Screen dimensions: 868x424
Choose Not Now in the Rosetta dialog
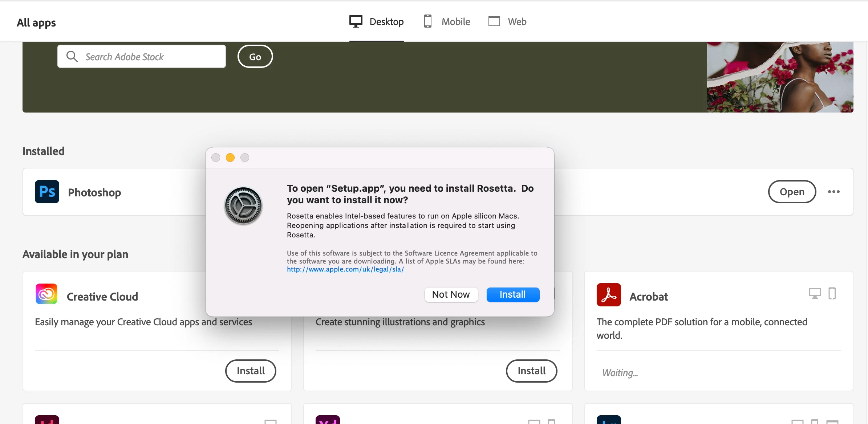tap(451, 294)
